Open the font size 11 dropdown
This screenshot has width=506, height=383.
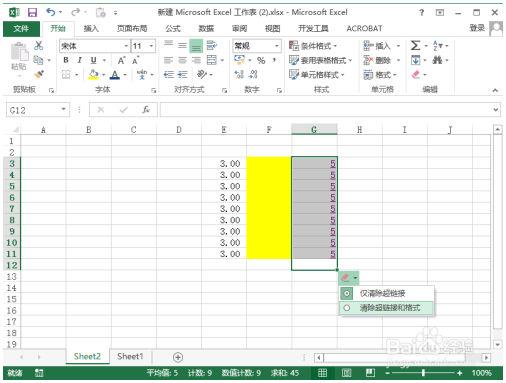[151, 46]
